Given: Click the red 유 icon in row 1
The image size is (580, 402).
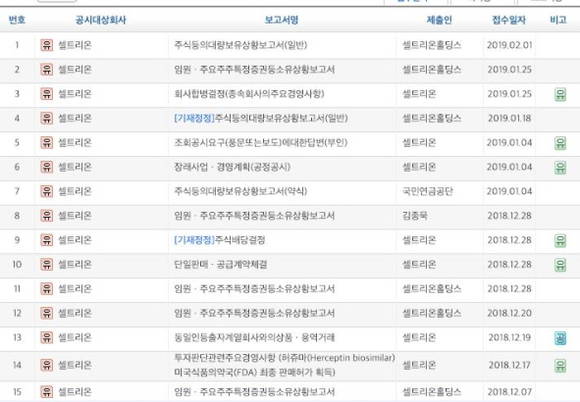Looking at the screenshot, I should [47, 45].
